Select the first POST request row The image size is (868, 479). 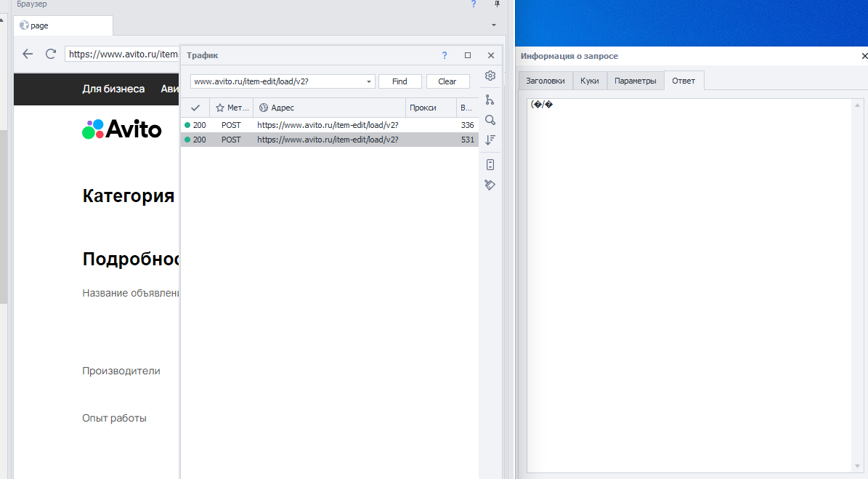[329, 125]
